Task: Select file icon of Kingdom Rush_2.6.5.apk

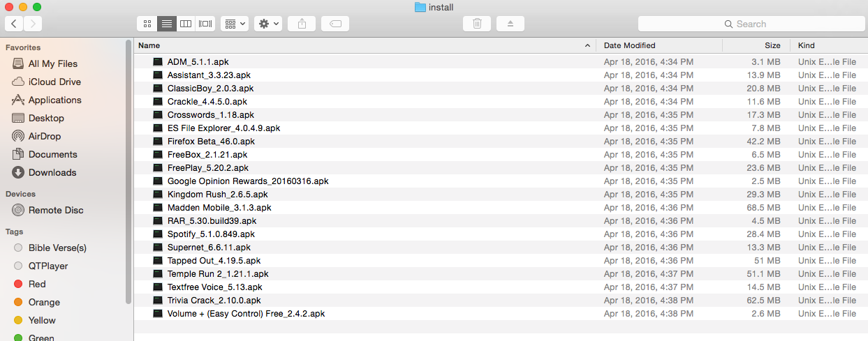Action: tap(158, 195)
